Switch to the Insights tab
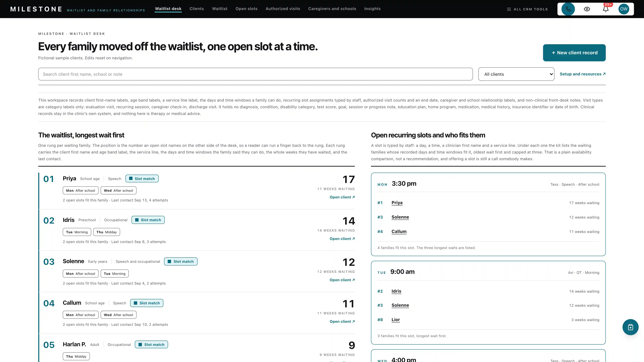This screenshot has height=362, width=644. tap(372, 9)
